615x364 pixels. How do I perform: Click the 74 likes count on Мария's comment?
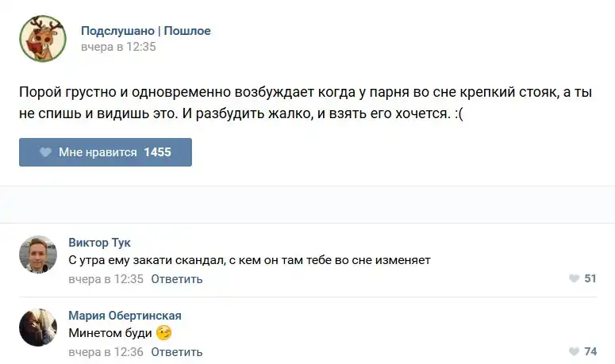[x=590, y=351]
